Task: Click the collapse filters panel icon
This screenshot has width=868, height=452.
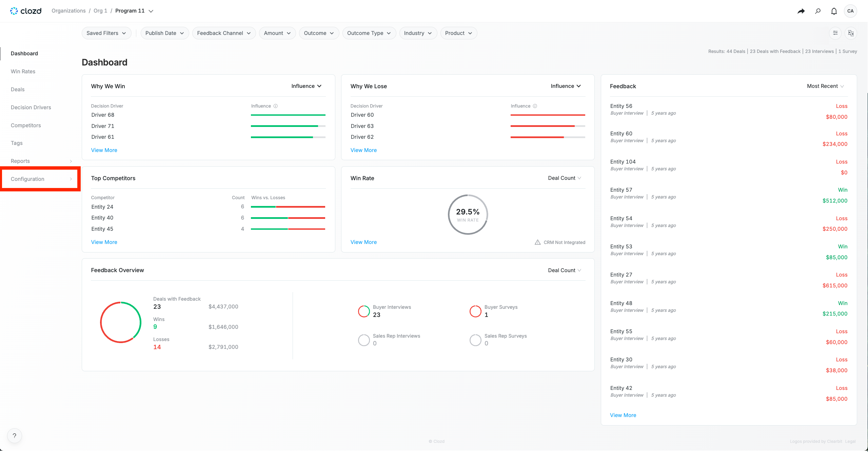Action: click(x=851, y=33)
